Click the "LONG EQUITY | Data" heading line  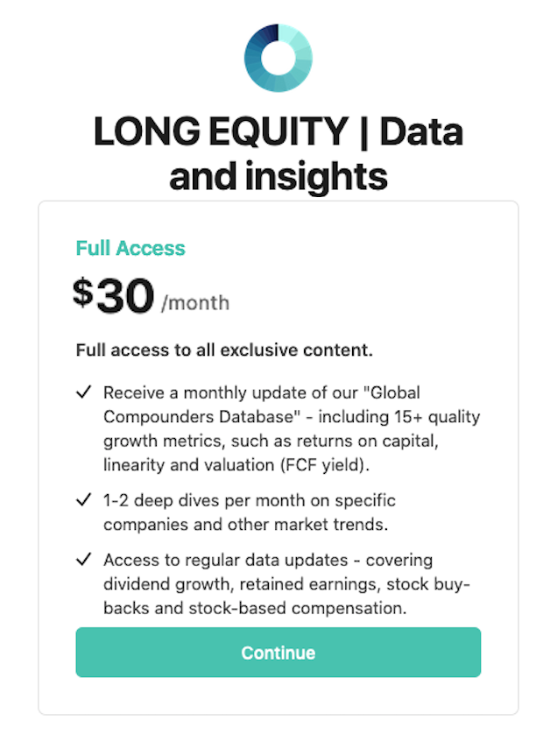[x=278, y=132]
